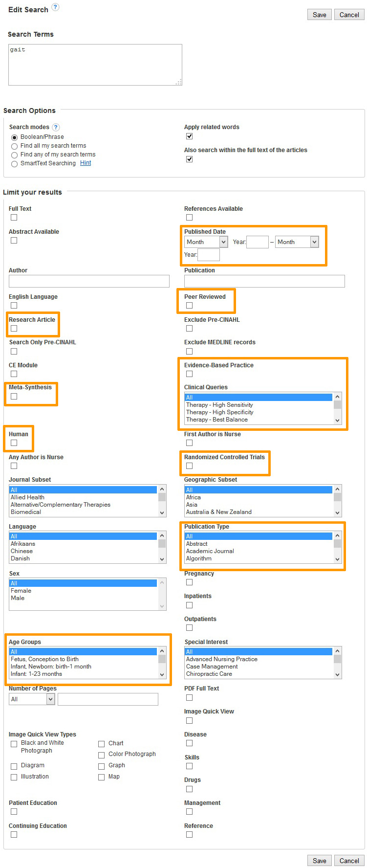This screenshot has width=367, height=868.
Task: Check Exclude Pre-CINAHL
Action: (189, 328)
